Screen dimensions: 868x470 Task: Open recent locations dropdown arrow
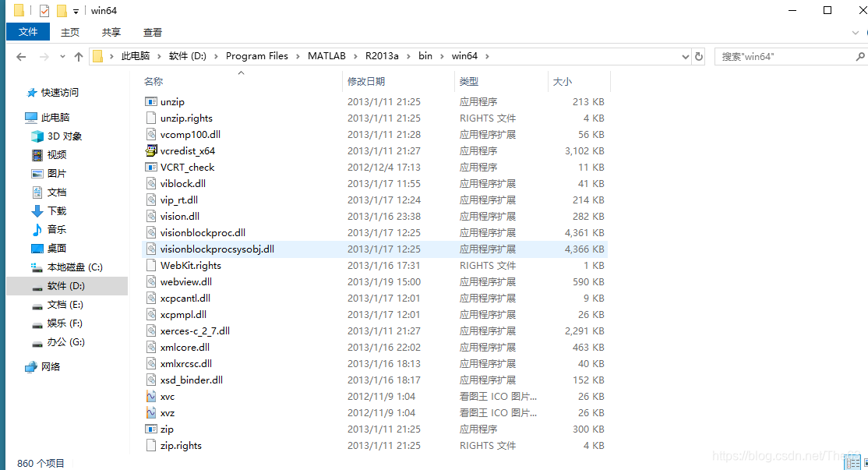point(62,56)
